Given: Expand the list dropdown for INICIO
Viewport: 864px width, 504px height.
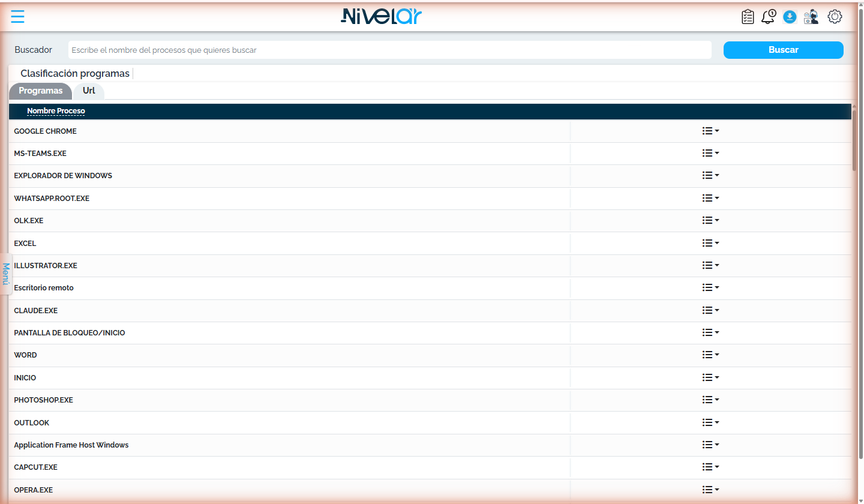Looking at the screenshot, I should [710, 377].
